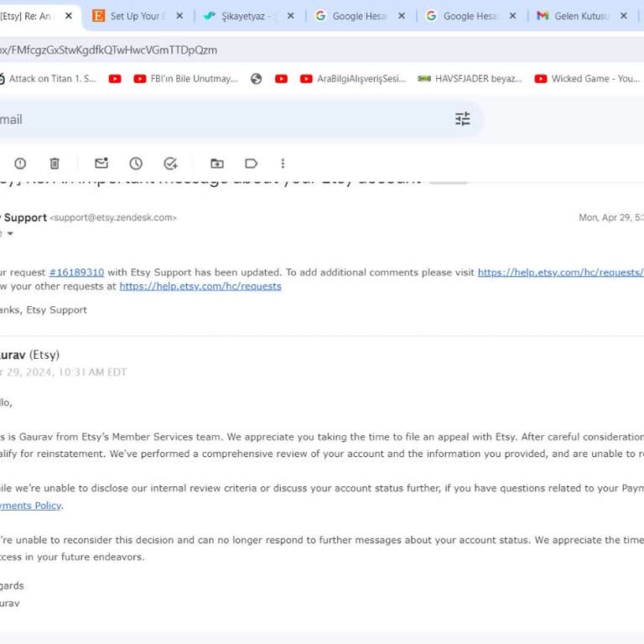Open help.etsy.com/hc/requests/ link after please visit
The image size is (644, 644).
[x=561, y=273]
